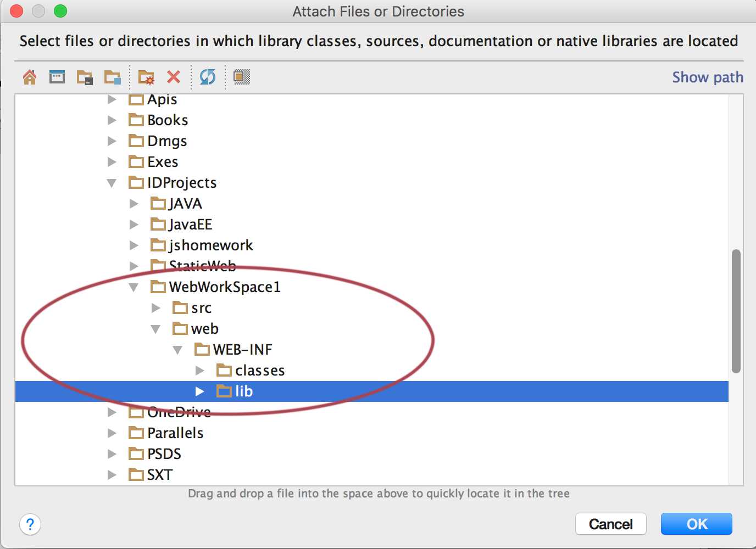Select the Dmgs folder
756x549 pixels.
[158, 141]
